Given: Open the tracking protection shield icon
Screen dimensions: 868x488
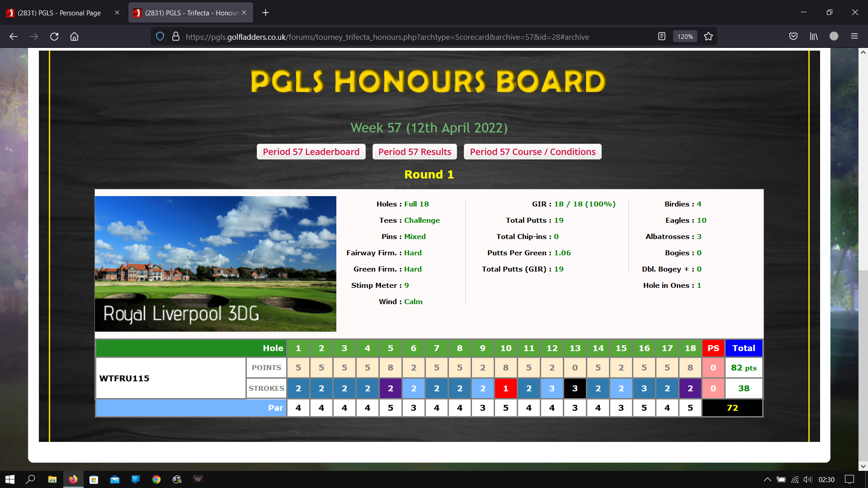Looking at the screenshot, I should coord(160,37).
